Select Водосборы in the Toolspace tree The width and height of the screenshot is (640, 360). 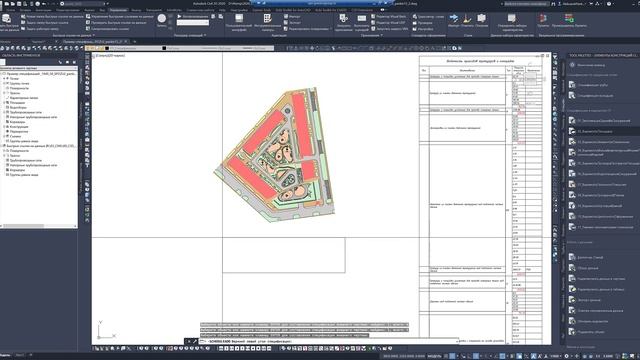[x=18, y=107]
